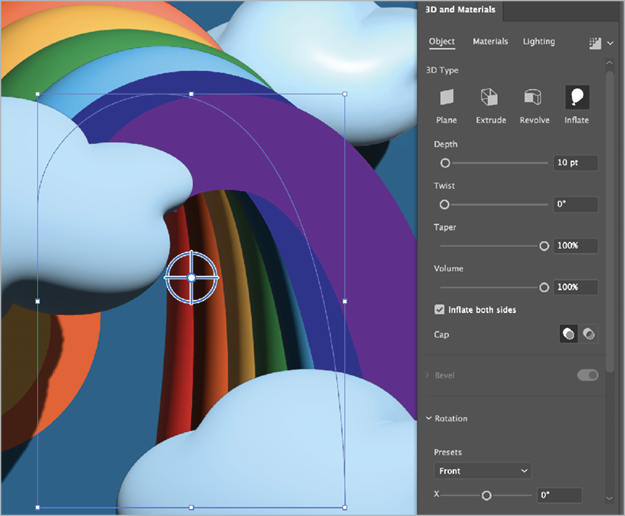Screen dimensions: 625x516
Task: Click the X rotation slider handle
Action: 486,495
